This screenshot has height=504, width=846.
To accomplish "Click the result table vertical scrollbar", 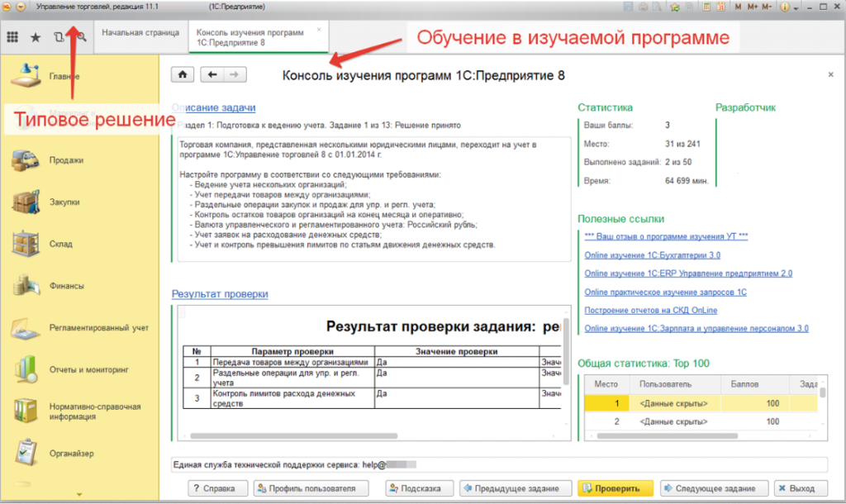I will 566,352.
